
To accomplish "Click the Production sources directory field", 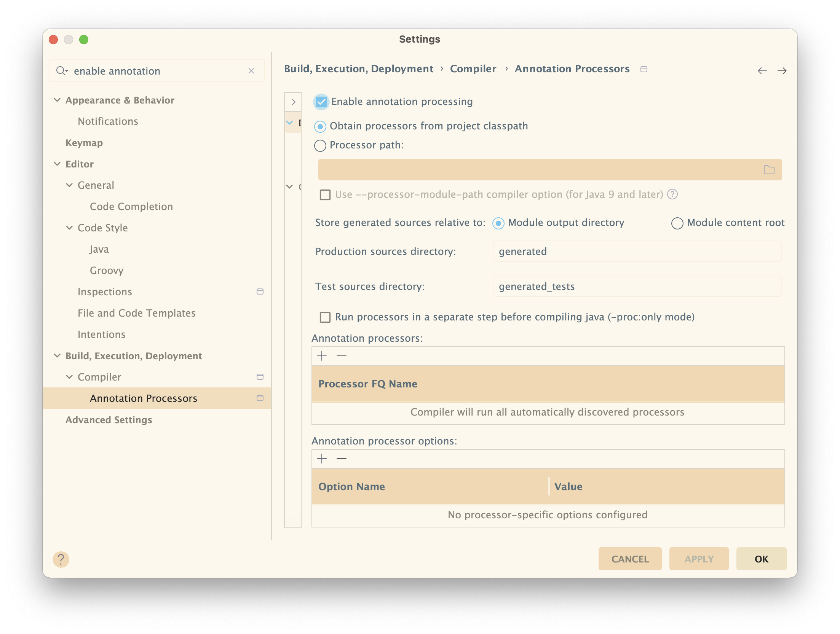I will pos(637,251).
